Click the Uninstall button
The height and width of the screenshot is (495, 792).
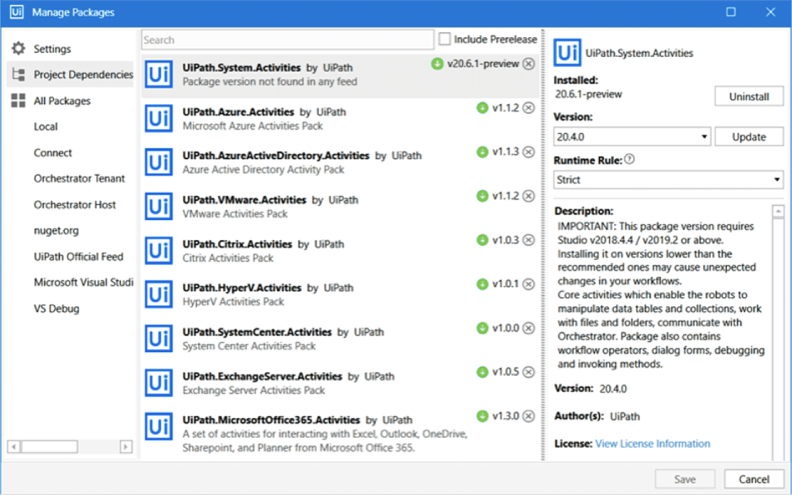(749, 96)
